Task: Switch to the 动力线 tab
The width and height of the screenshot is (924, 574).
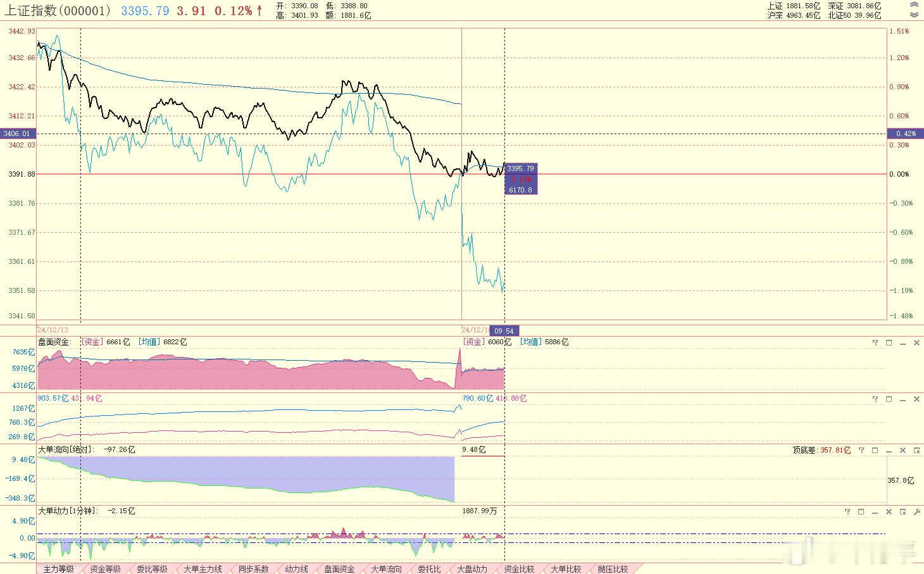Action: click(296, 569)
